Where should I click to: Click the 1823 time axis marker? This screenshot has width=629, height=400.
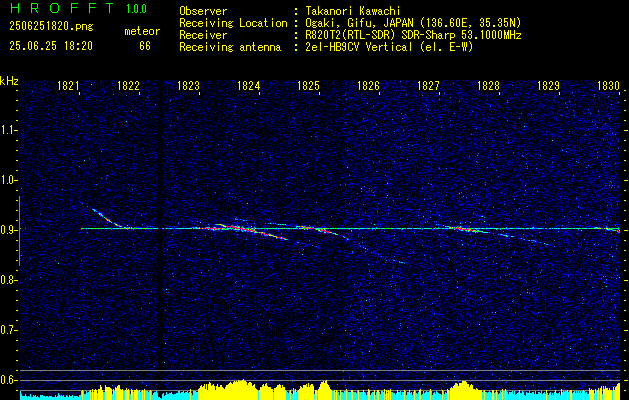[x=188, y=86]
